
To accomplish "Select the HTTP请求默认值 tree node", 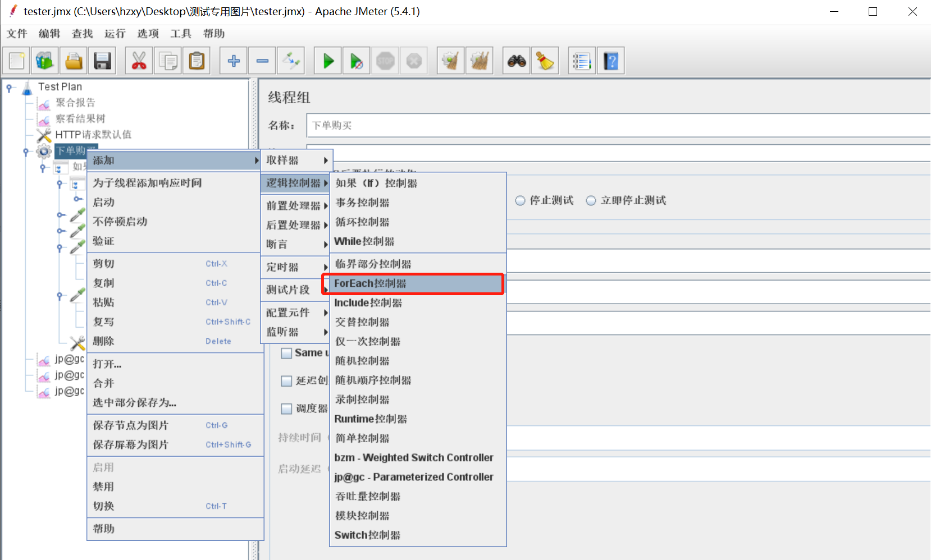I will click(93, 135).
